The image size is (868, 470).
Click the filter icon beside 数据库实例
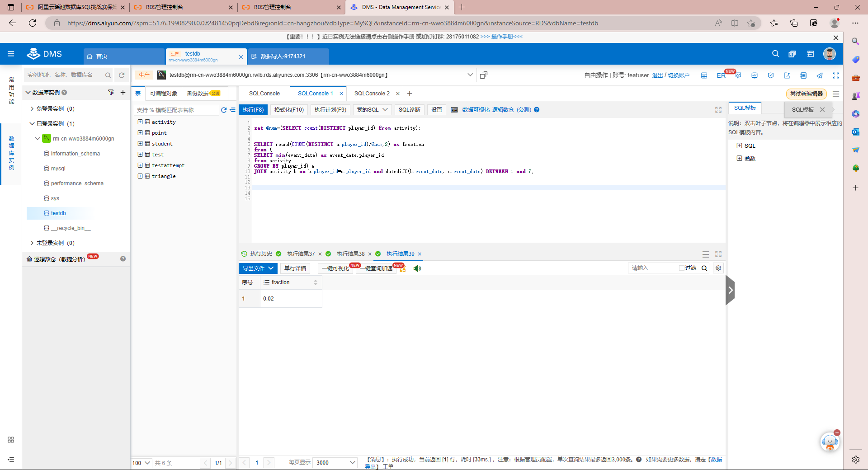[111, 92]
